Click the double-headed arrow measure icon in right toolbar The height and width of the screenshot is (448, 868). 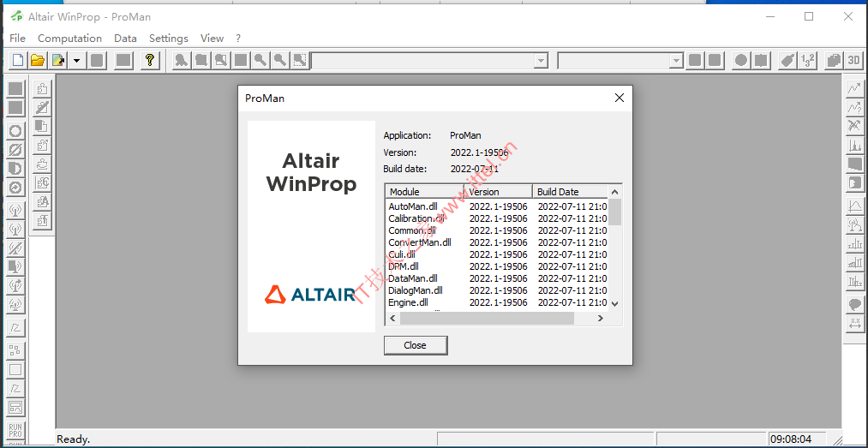[855, 324]
